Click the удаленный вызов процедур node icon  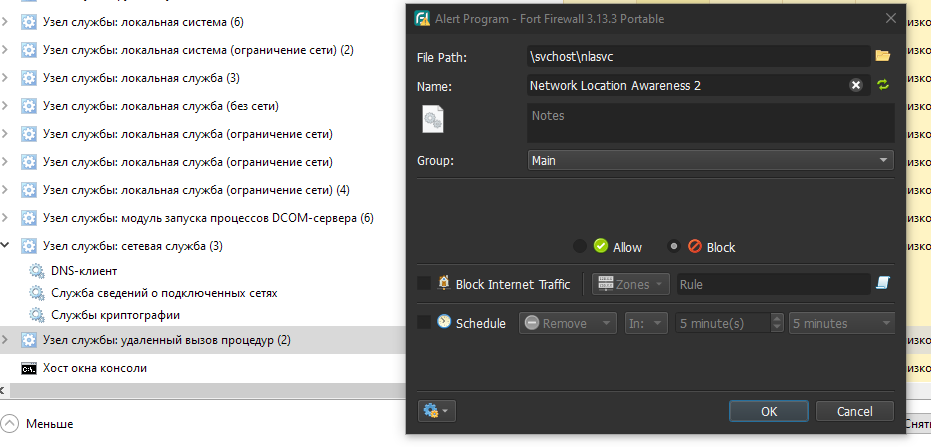[28, 340]
